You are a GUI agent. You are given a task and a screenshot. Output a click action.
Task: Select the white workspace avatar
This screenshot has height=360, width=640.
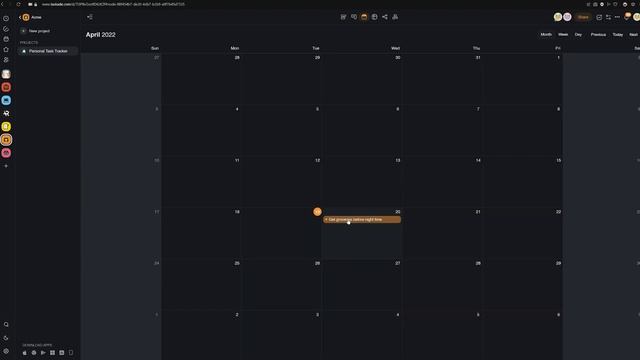pos(6,74)
